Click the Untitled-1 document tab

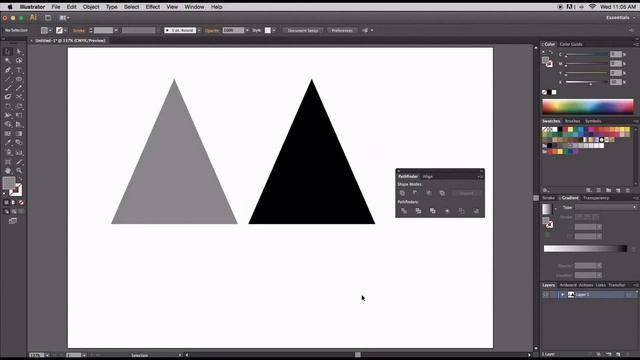click(x=70, y=40)
